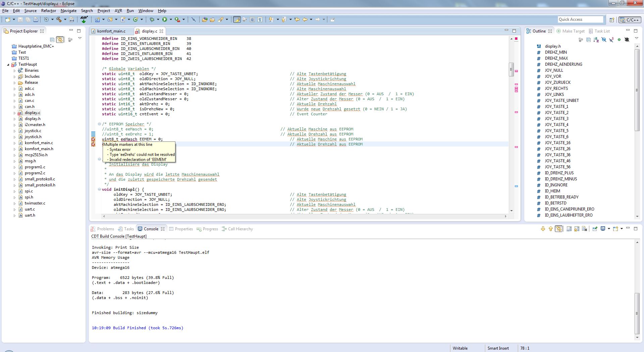Collapse the initDispl function fold marker
Viewport: 644px width, 352px height.
click(99, 189)
